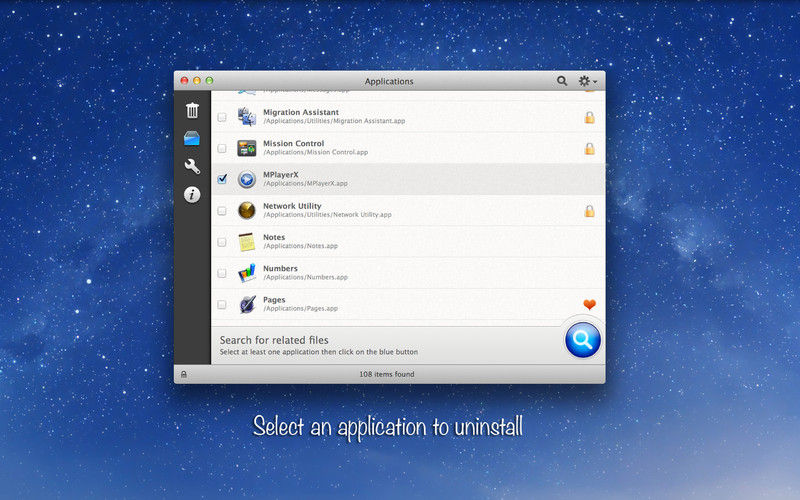Image resolution: width=800 pixels, height=500 pixels.
Task: Click the Migration Assistant app icon
Action: (x=247, y=117)
